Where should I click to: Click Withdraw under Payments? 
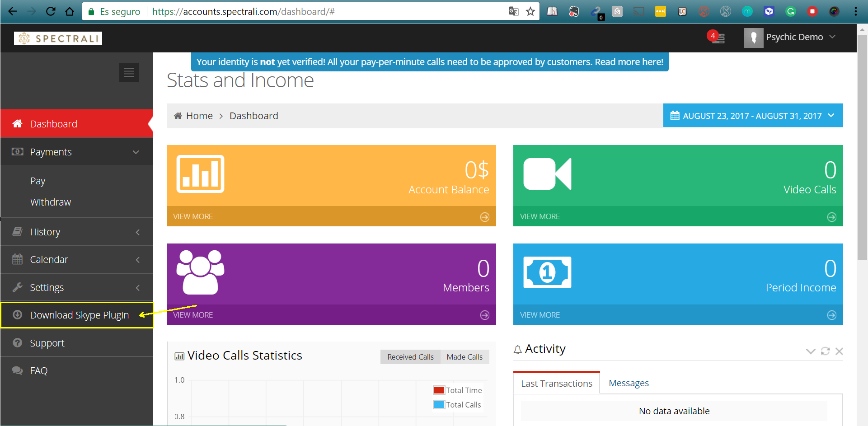pos(51,202)
